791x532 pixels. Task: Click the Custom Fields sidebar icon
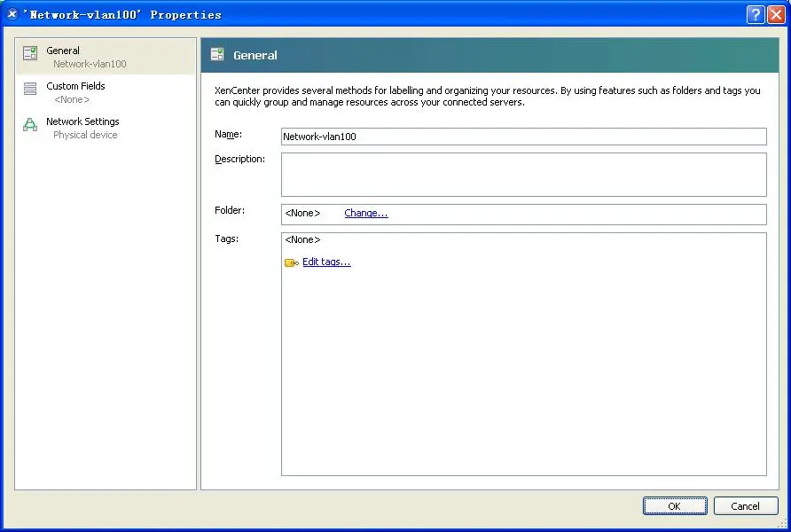tap(30, 89)
